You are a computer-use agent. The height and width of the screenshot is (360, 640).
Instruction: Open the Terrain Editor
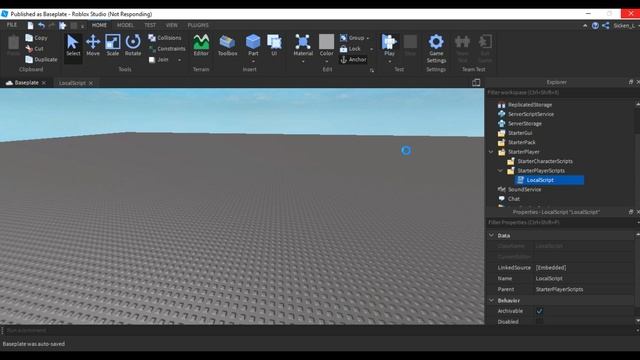coord(201,45)
